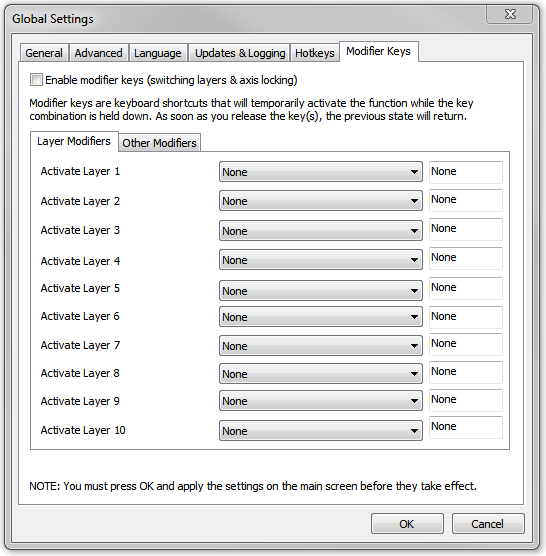Open the Advanced tab
546x556 pixels.
pos(98,53)
